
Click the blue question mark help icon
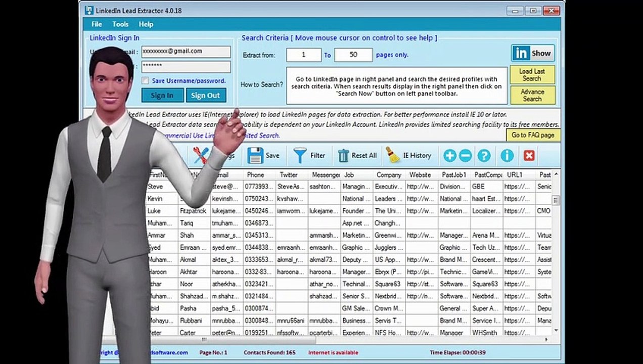tap(484, 156)
